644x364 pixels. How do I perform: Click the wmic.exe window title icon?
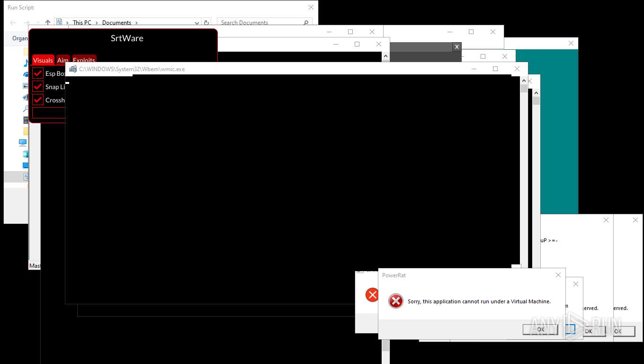coord(73,69)
